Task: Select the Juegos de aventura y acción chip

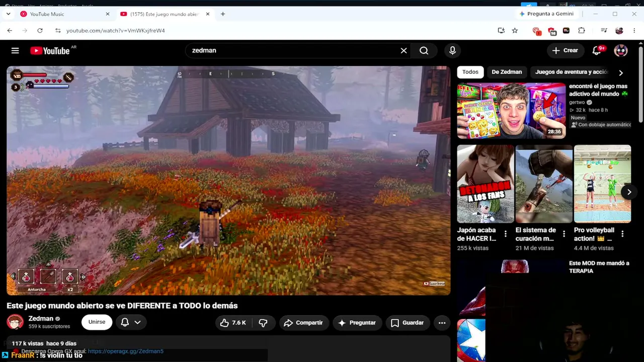Action: [572, 72]
